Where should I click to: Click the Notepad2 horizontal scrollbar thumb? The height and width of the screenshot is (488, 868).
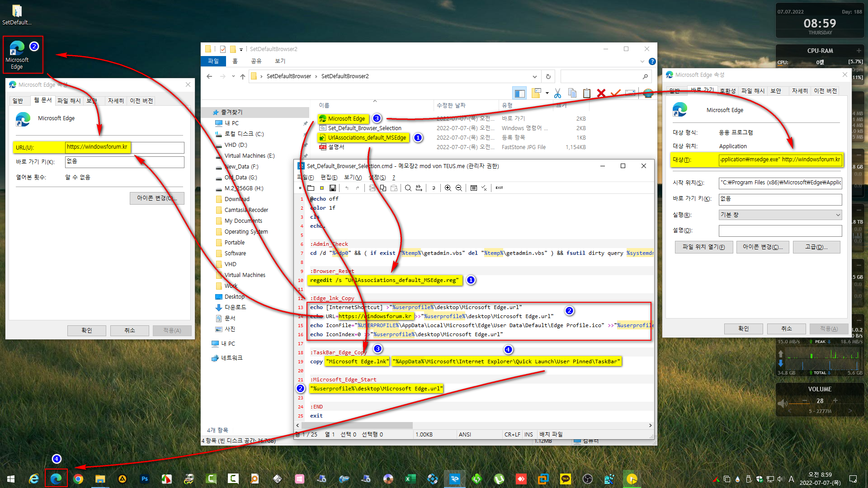pyautogui.click(x=357, y=426)
